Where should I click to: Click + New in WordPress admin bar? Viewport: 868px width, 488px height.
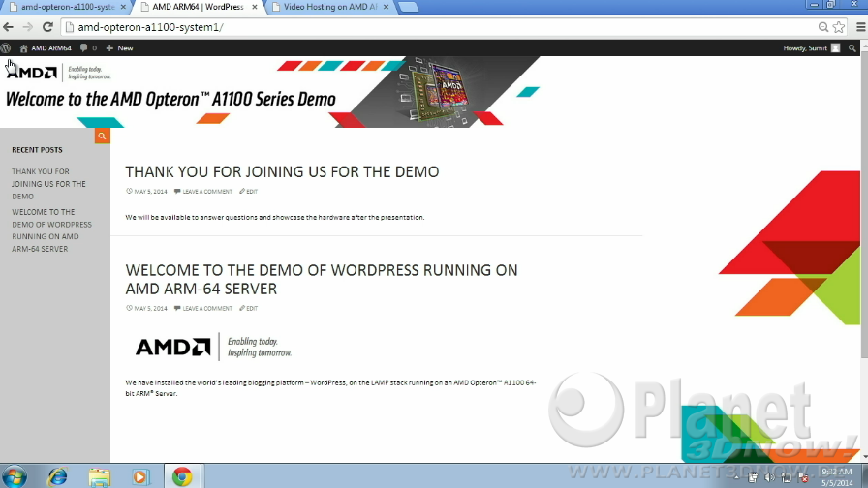[x=119, y=48]
